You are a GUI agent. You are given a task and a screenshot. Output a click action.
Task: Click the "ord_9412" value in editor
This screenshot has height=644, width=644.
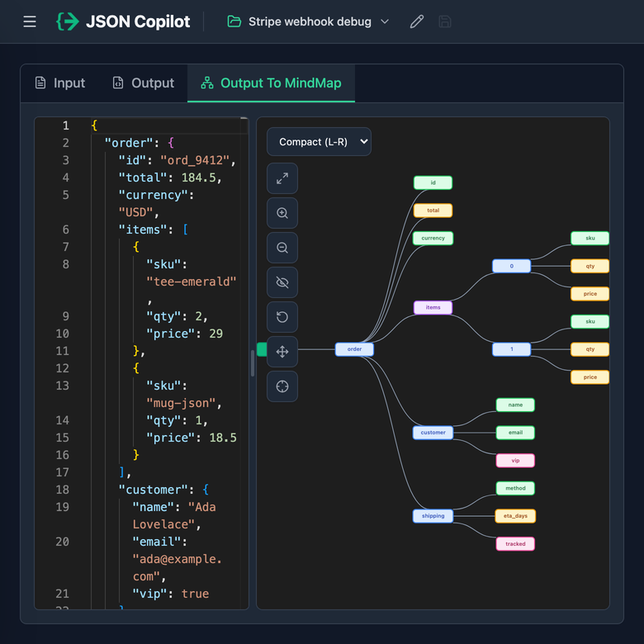[195, 160]
